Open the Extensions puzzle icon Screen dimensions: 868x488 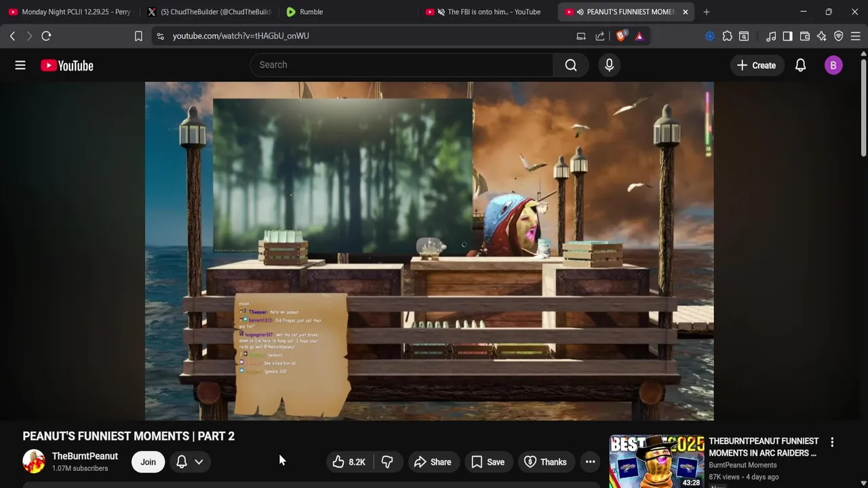(727, 36)
